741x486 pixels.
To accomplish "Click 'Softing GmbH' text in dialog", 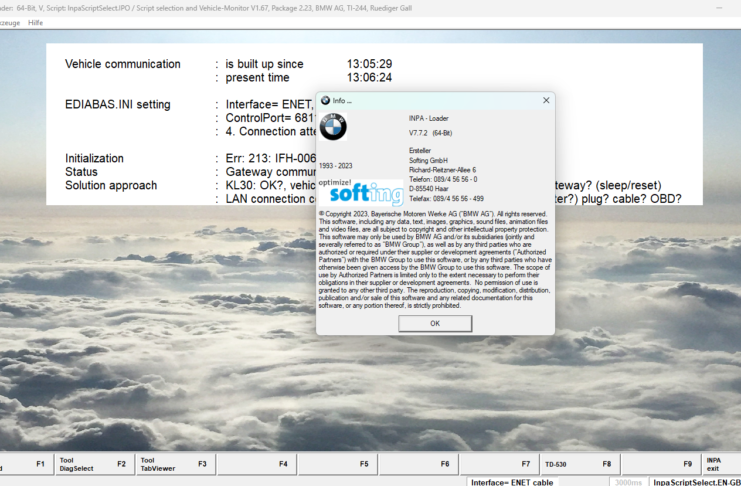I will pos(428,160).
